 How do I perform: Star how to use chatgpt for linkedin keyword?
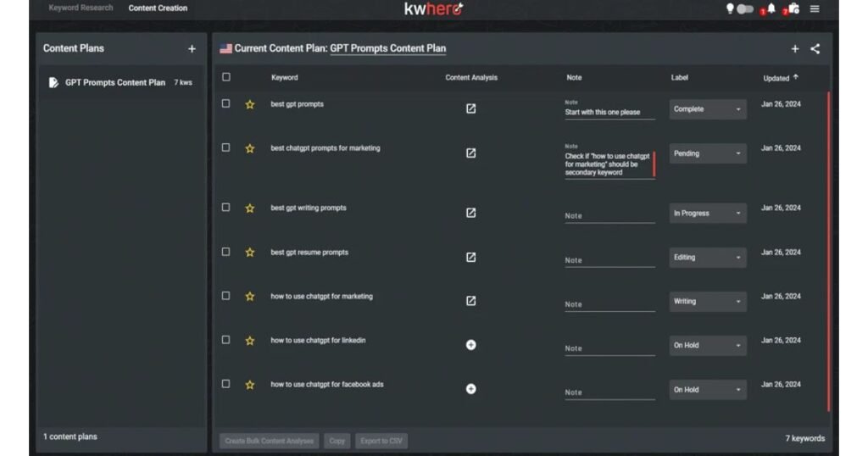click(x=250, y=341)
